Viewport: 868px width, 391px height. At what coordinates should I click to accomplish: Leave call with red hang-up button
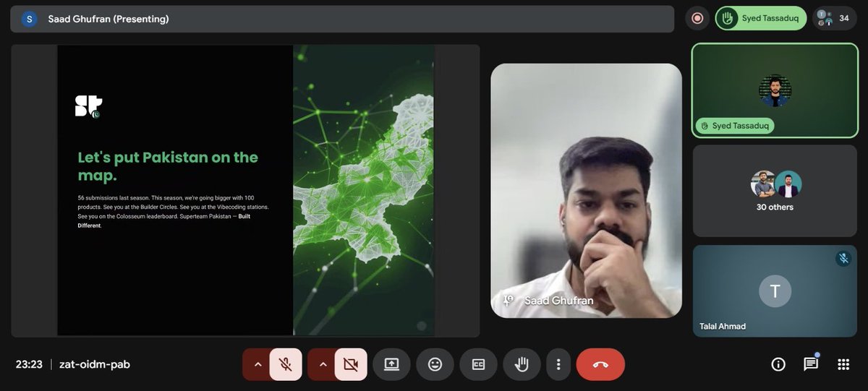[x=600, y=364]
